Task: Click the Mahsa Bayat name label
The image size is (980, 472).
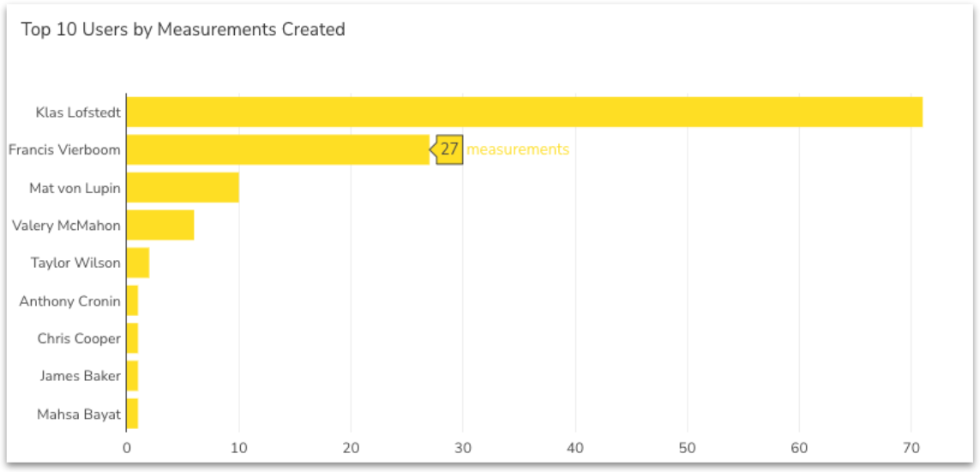Action: coord(79,415)
